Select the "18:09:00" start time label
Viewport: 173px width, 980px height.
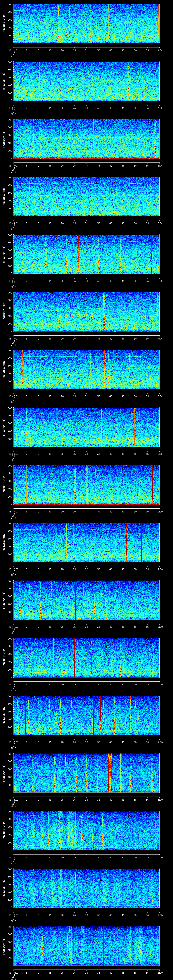pos(13,511)
